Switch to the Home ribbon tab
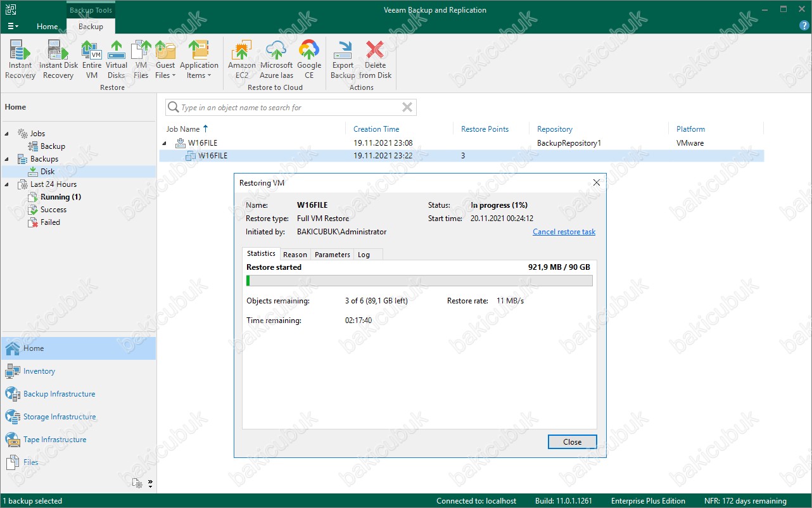 (x=48, y=27)
